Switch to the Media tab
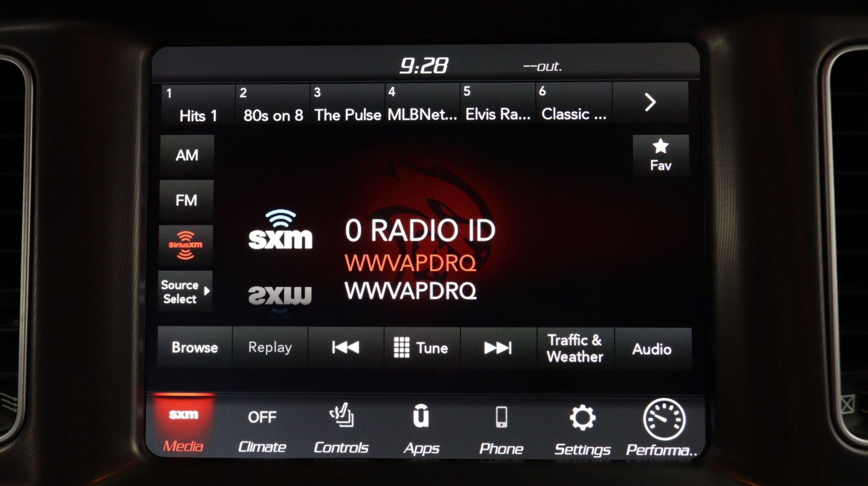This screenshot has width=868, height=486. [x=183, y=428]
